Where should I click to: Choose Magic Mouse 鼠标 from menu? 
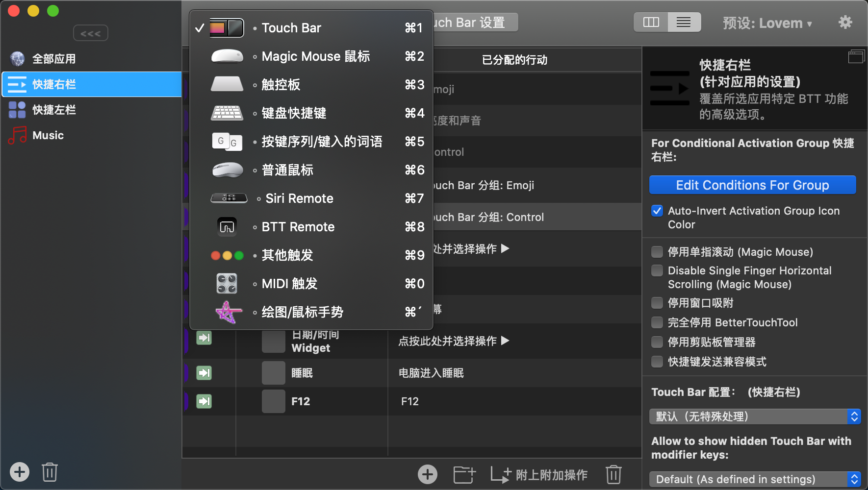[311, 56]
